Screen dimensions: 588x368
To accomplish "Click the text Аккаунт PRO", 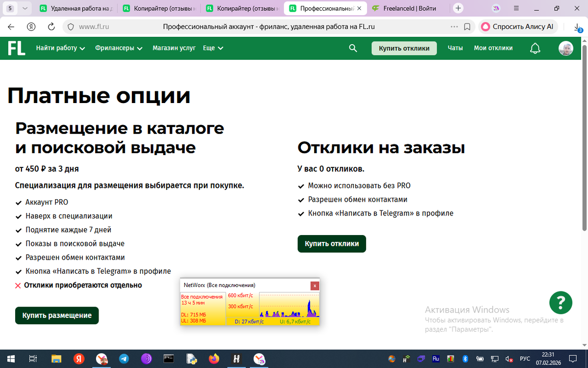I will (x=47, y=202).
